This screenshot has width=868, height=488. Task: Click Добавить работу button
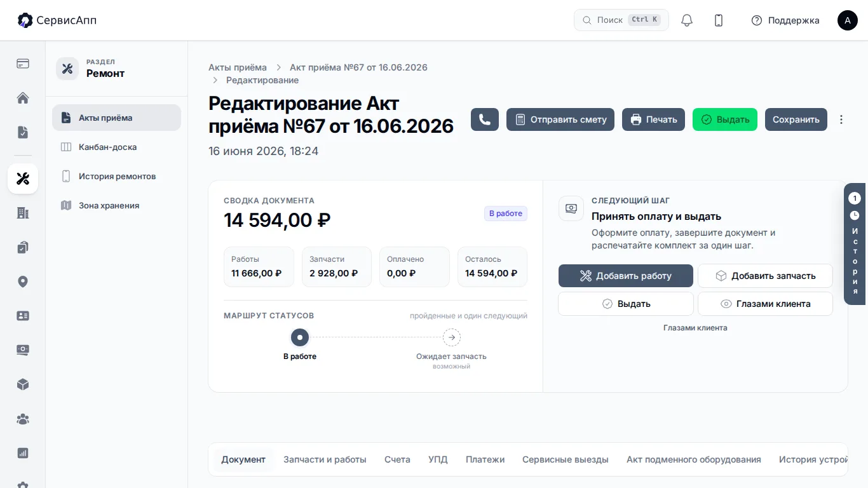626,276
